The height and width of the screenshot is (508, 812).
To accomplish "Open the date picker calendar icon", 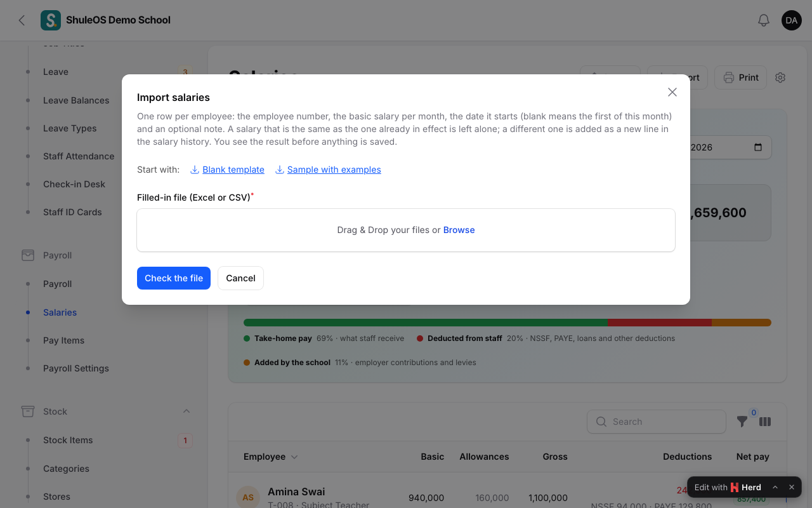I will 758,147.
